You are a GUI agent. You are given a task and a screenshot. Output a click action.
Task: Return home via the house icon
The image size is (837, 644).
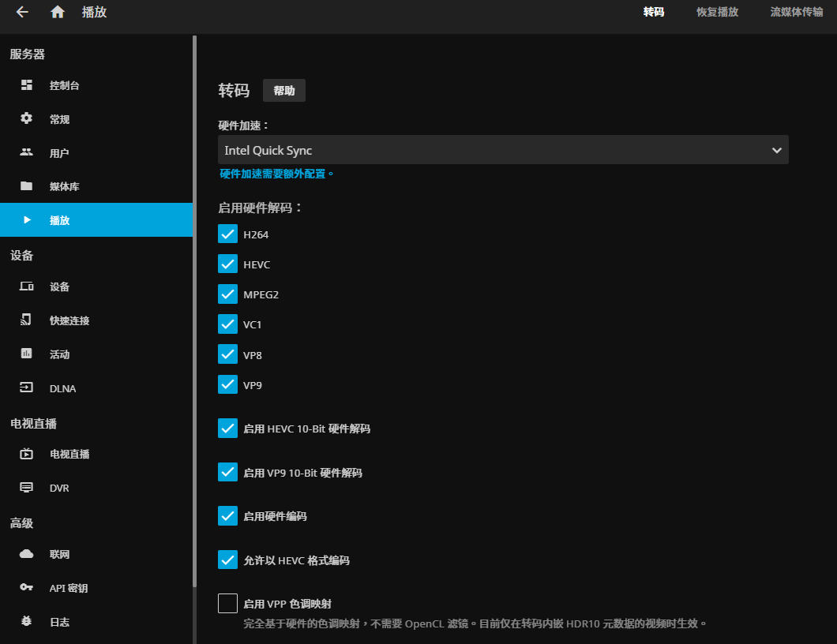(57, 13)
